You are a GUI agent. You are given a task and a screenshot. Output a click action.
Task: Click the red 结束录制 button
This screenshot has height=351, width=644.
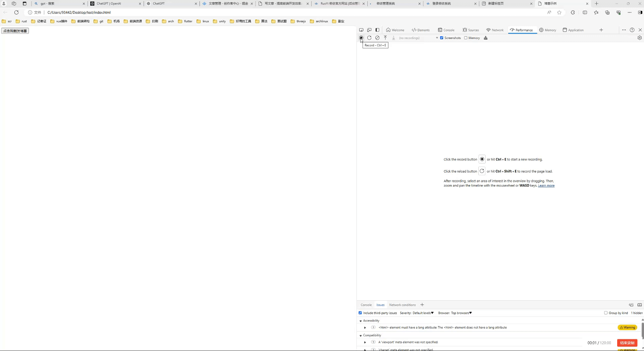coord(627,343)
